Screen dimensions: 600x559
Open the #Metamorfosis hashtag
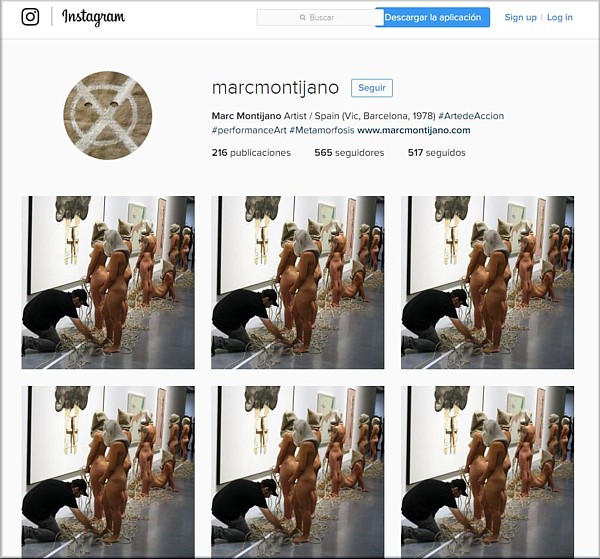coord(322,130)
